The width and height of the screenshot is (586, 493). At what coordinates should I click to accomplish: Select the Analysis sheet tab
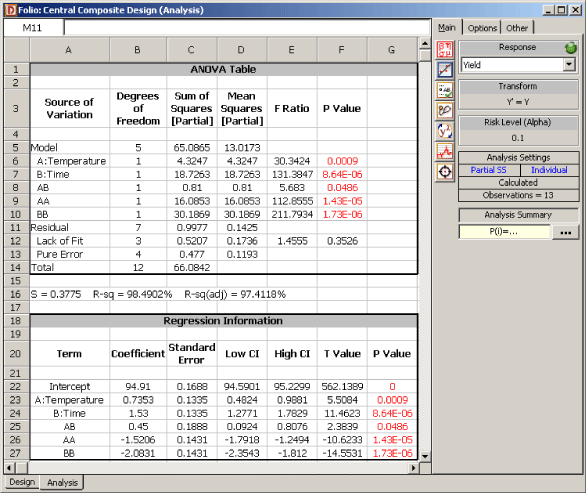click(x=62, y=483)
